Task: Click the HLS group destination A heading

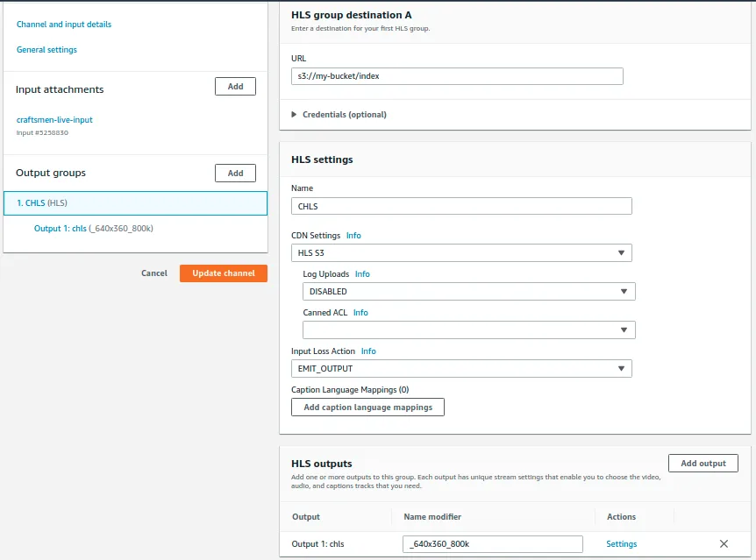Action: point(352,15)
